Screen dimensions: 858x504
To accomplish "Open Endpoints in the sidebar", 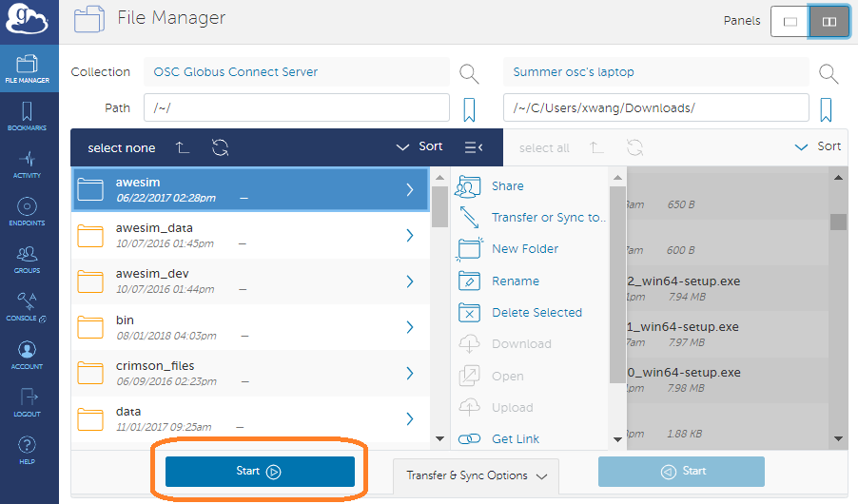I will [27, 212].
